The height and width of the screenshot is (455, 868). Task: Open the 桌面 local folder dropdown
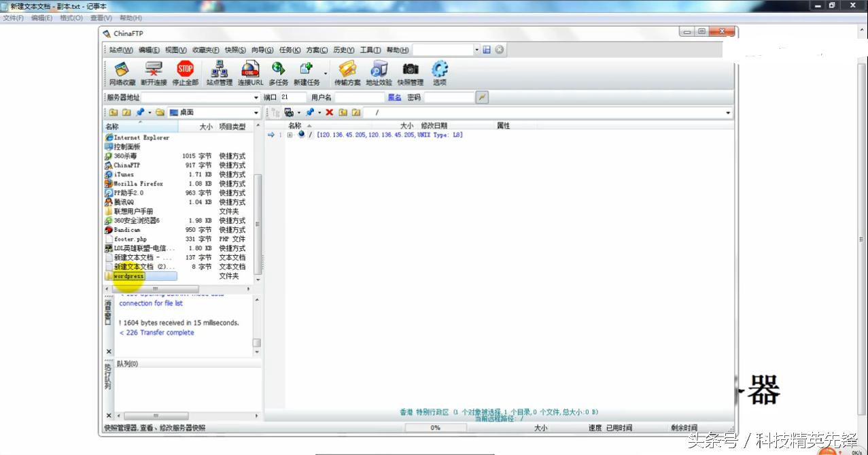click(x=256, y=112)
